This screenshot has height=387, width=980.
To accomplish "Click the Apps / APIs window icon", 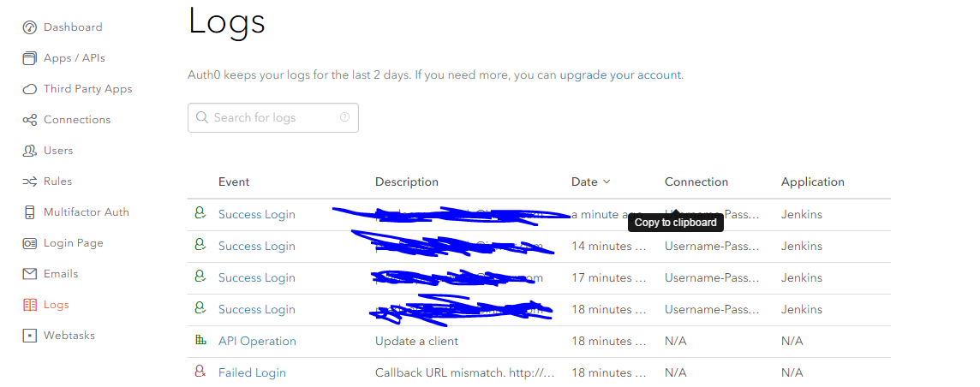I will (29, 58).
